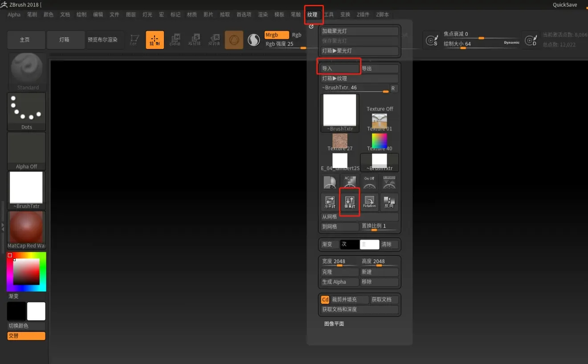Click the plus-minus triangles gauge icon
Screen dimensions: 588x364
[x=389, y=182]
